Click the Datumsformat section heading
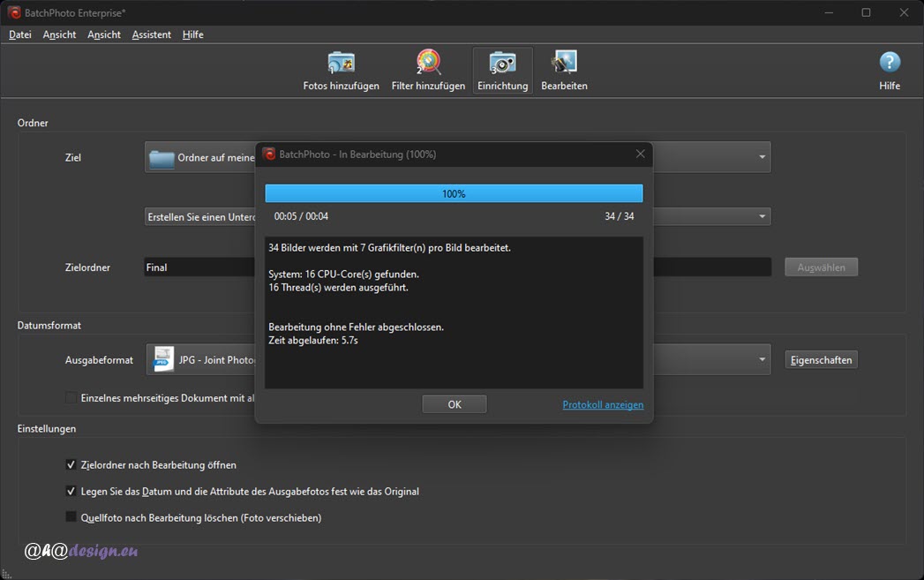 [49, 326]
